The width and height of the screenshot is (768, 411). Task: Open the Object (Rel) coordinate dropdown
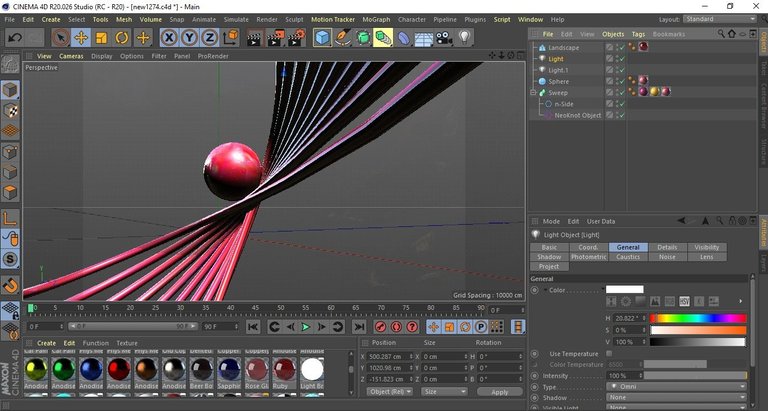point(389,391)
